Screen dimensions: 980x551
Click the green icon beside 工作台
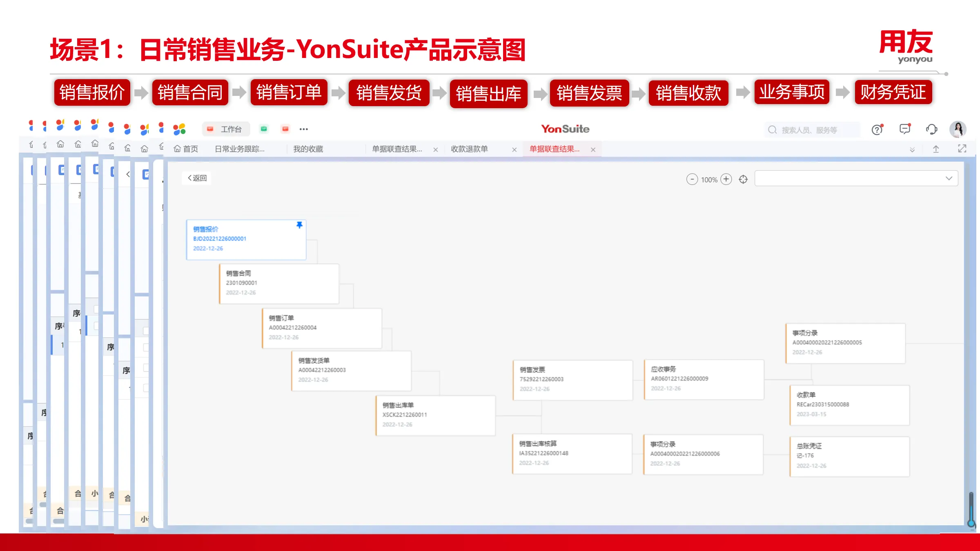click(x=264, y=129)
